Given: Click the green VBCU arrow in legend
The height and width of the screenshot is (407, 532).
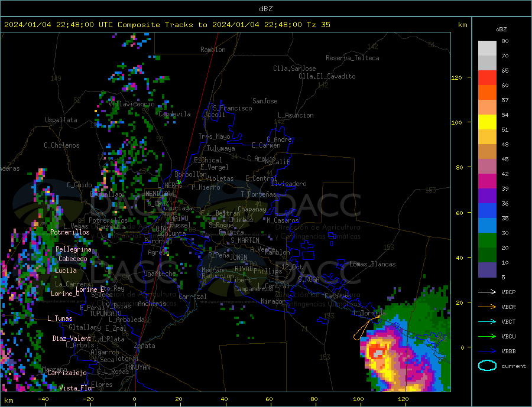Looking at the screenshot, I should click(x=487, y=337).
